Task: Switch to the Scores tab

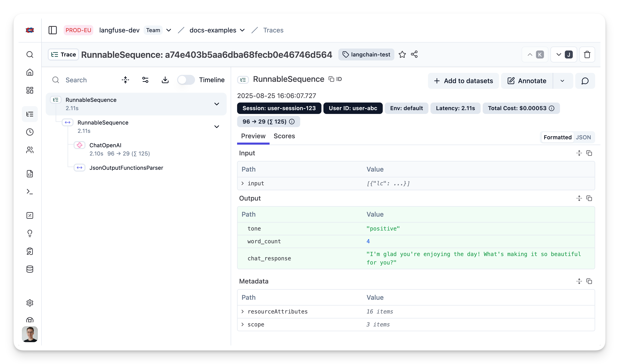Action: pyautogui.click(x=284, y=136)
